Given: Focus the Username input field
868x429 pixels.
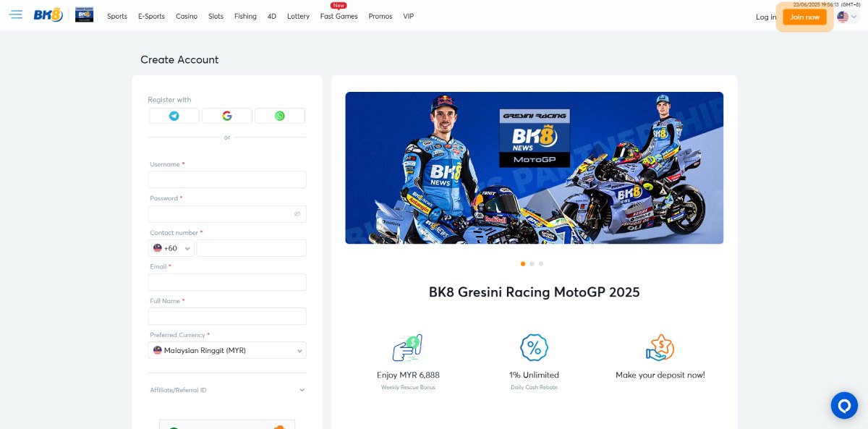Looking at the screenshot, I should (x=227, y=179).
